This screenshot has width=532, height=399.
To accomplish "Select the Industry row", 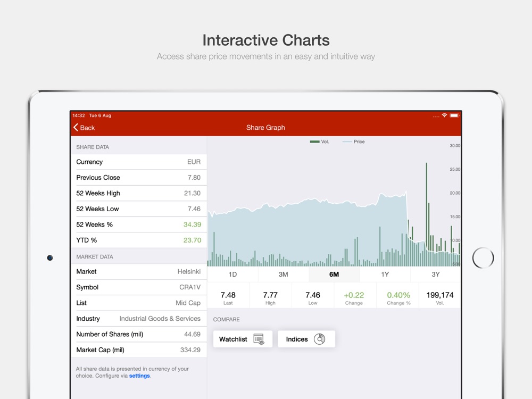I will tap(139, 318).
